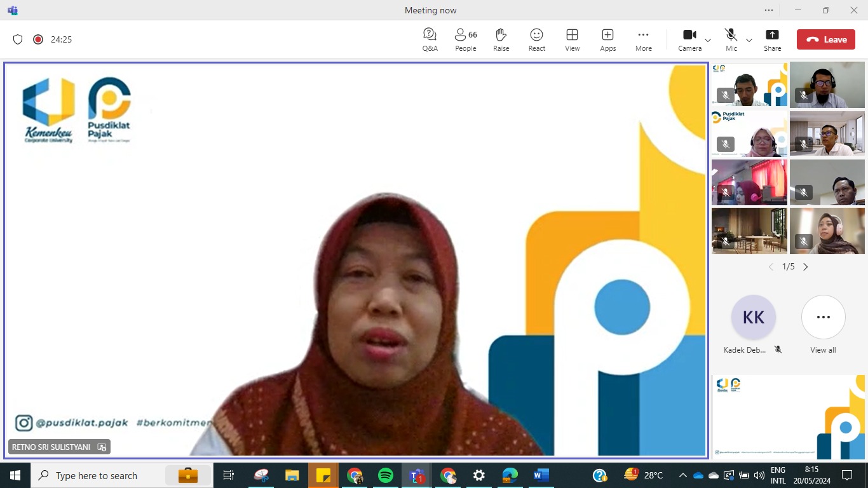Start screen sharing with Share icon

point(772,39)
